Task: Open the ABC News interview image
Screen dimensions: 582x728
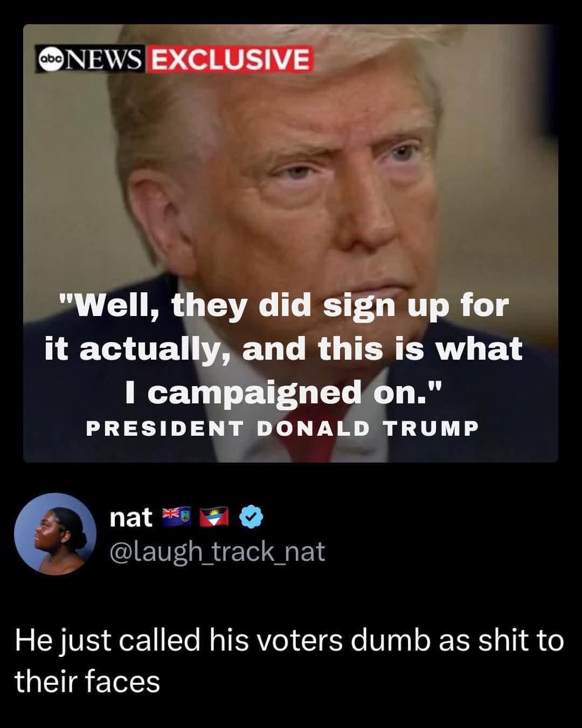Action: click(x=290, y=243)
